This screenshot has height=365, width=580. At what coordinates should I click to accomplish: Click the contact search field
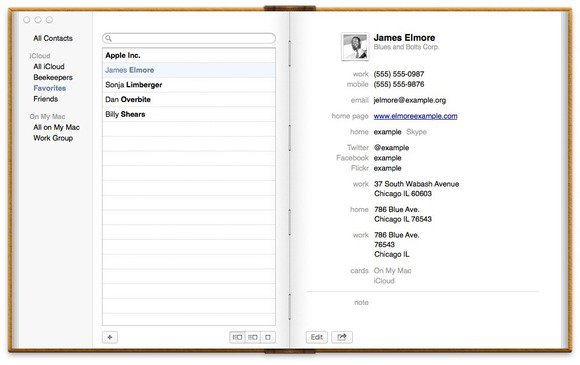pyautogui.click(x=189, y=38)
